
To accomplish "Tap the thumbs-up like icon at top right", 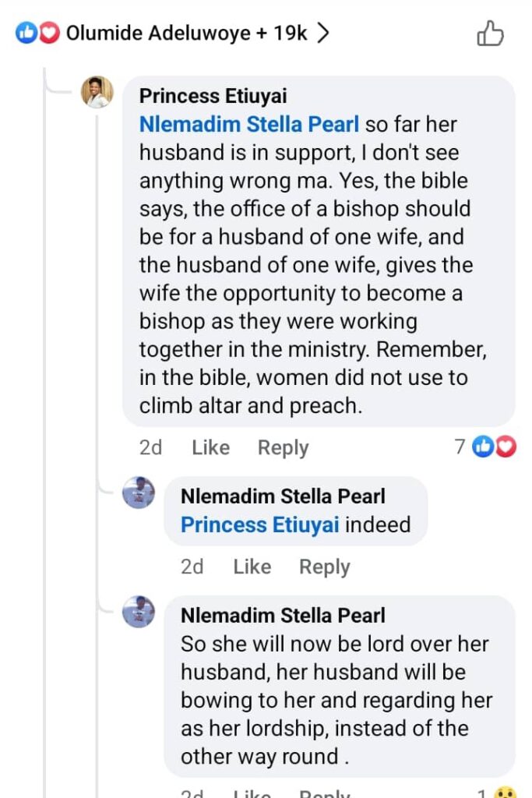I will [490, 34].
